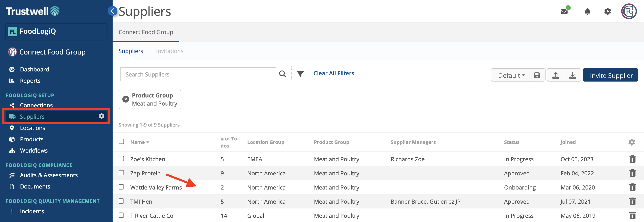Image resolution: width=644 pixels, height=222 pixels.
Task: Click the Connections share icon
Action: tap(12, 105)
